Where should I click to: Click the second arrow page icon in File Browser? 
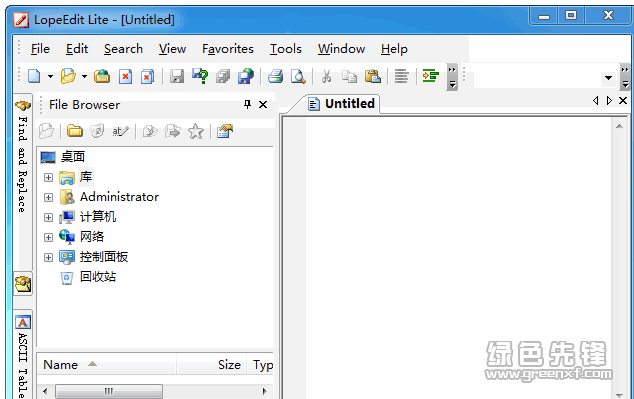[173, 131]
